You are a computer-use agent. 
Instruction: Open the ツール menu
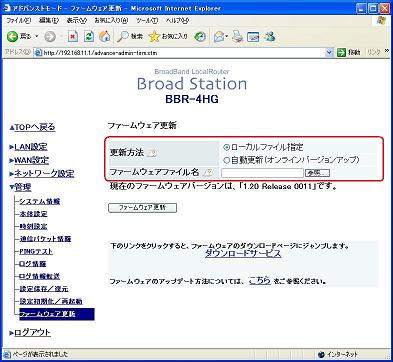point(147,20)
